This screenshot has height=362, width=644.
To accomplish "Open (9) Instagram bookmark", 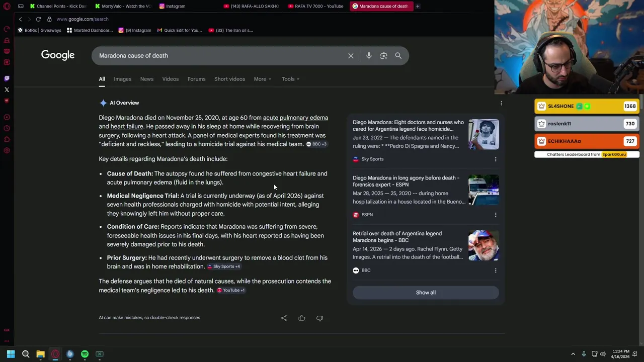I will (x=134, y=30).
